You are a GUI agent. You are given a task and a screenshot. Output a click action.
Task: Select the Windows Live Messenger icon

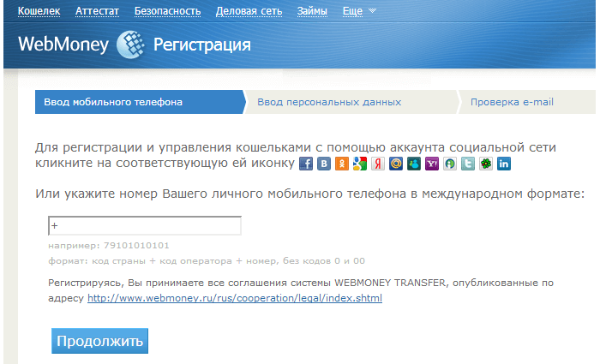tap(414, 164)
